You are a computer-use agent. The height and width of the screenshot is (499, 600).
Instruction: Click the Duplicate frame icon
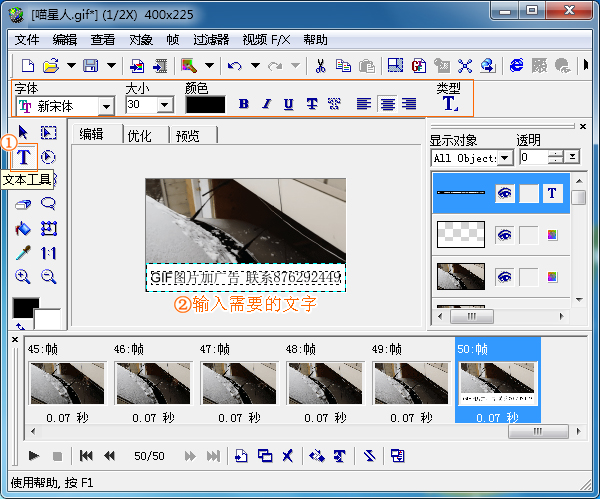pos(265,455)
